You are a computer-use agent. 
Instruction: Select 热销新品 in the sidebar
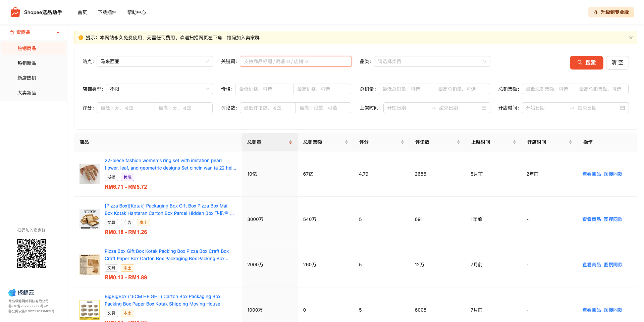click(27, 63)
